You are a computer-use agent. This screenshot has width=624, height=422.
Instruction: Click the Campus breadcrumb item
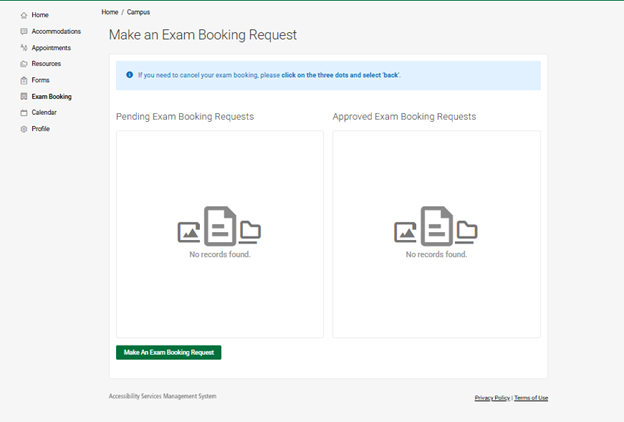(x=138, y=12)
